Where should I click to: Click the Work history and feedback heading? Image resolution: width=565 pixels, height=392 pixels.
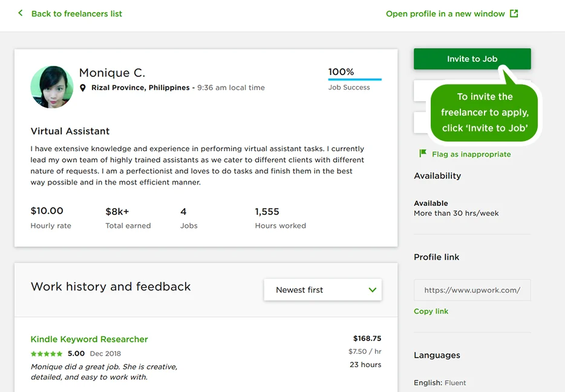111,287
